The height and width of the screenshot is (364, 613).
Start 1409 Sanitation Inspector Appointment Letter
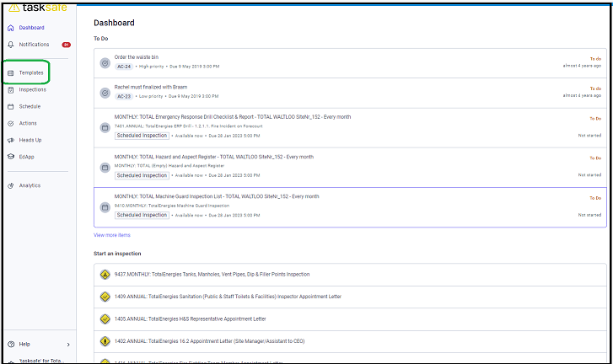click(350, 297)
